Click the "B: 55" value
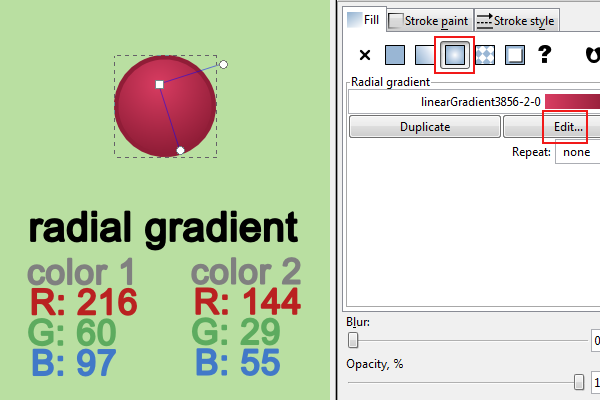600x400 pixels. click(x=238, y=362)
